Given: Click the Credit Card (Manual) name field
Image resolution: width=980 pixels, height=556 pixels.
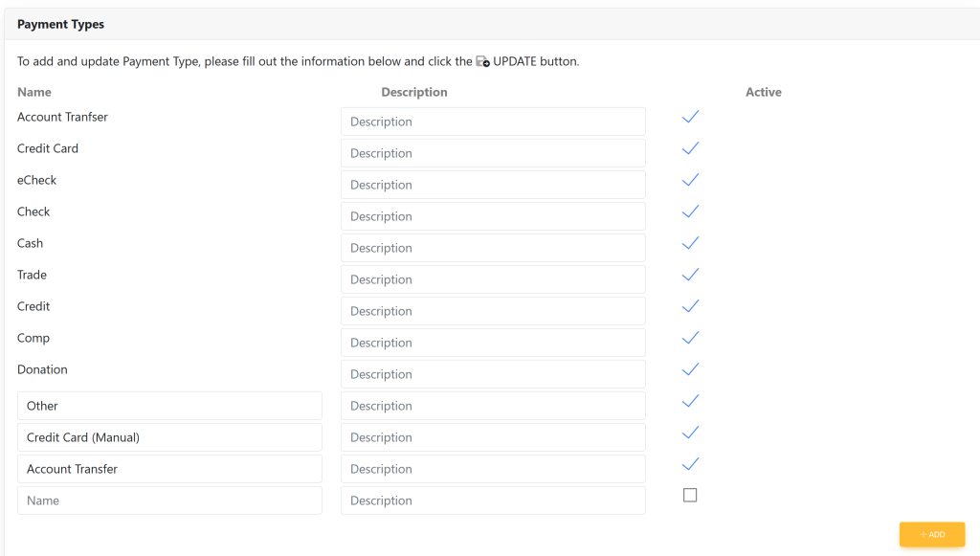Looking at the screenshot, I should [x=169, y=437].
